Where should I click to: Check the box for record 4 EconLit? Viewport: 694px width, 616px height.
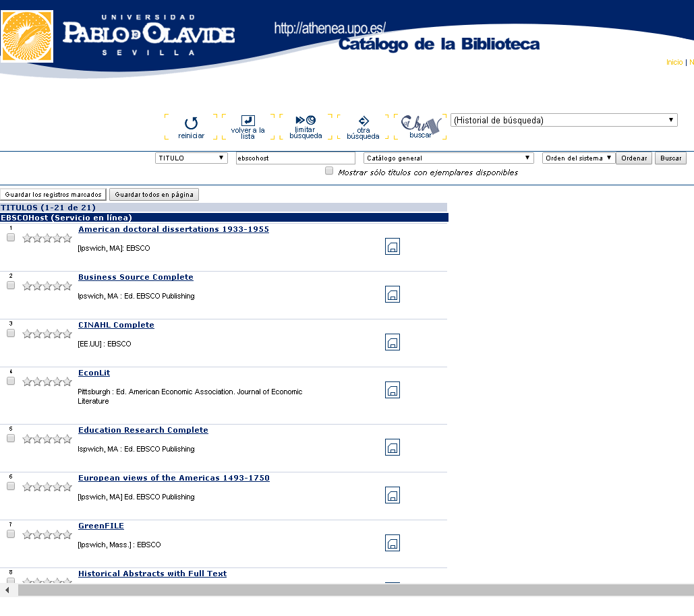click(11, 381)
